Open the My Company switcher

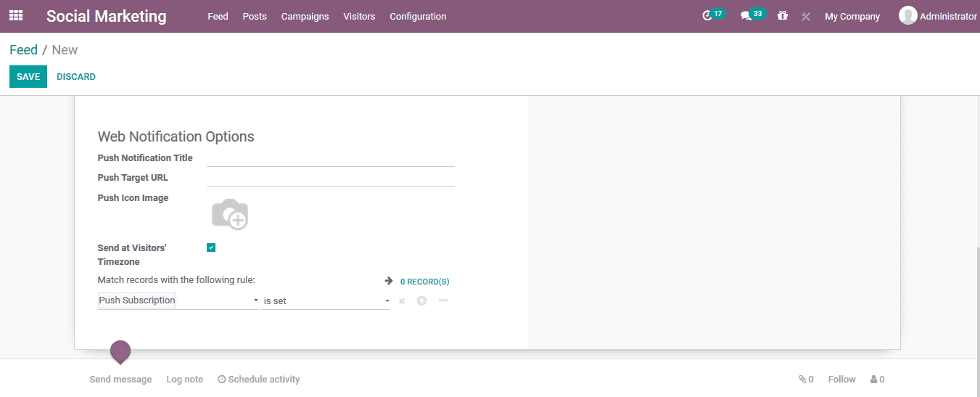[x=852, y=16]
